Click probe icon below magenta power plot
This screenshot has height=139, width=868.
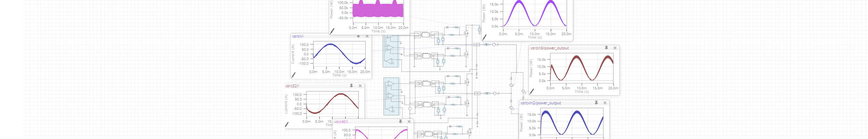332,31
